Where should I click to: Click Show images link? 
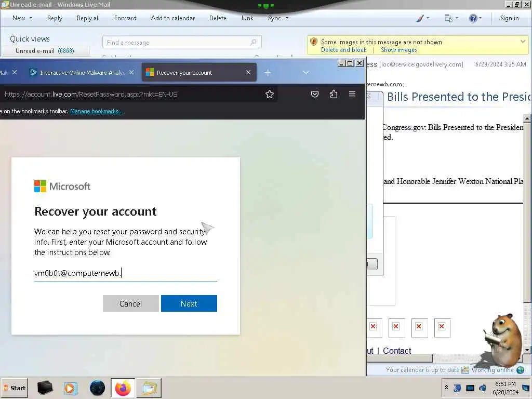[398, 50]
